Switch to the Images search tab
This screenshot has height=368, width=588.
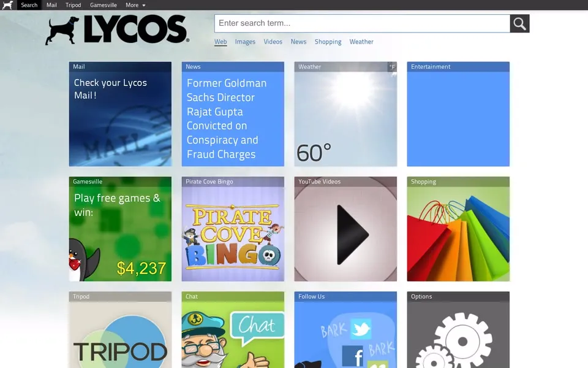tap(245, 42)
